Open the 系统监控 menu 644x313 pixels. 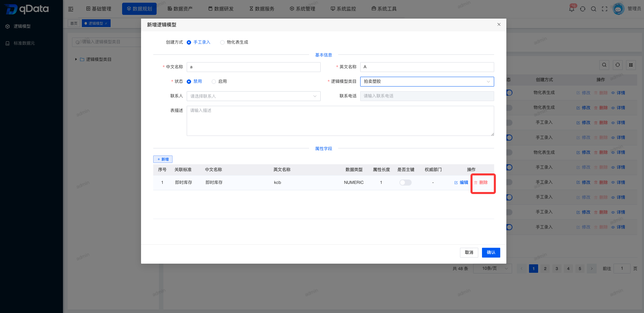point(343,9)
